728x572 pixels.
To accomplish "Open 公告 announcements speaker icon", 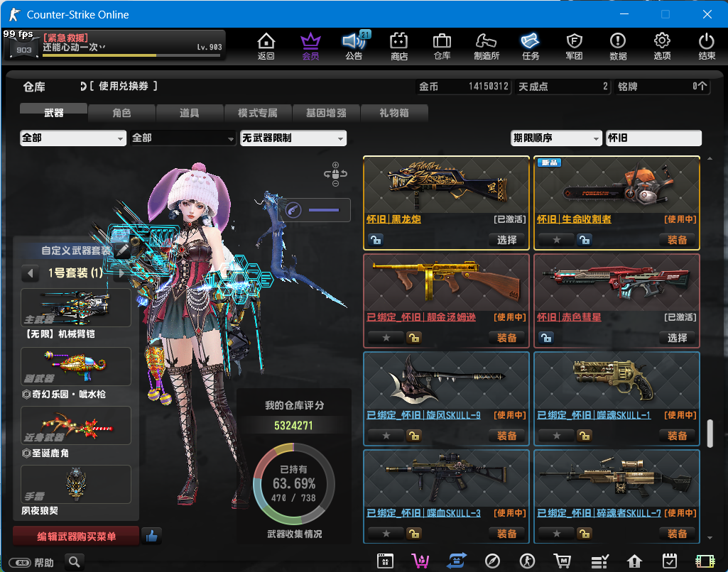I will point(354,46).
